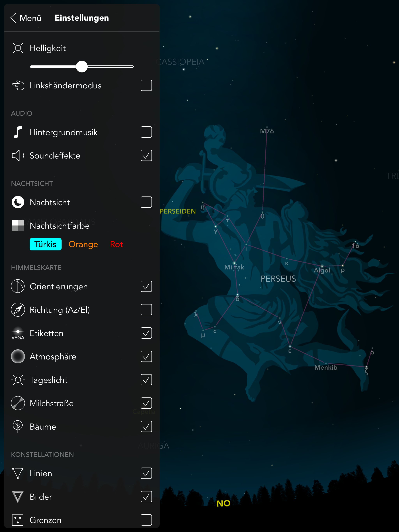Click the Bäume tree icon
Image resolution: width=399 pixels, height=532 pixels.
point(18,426)
